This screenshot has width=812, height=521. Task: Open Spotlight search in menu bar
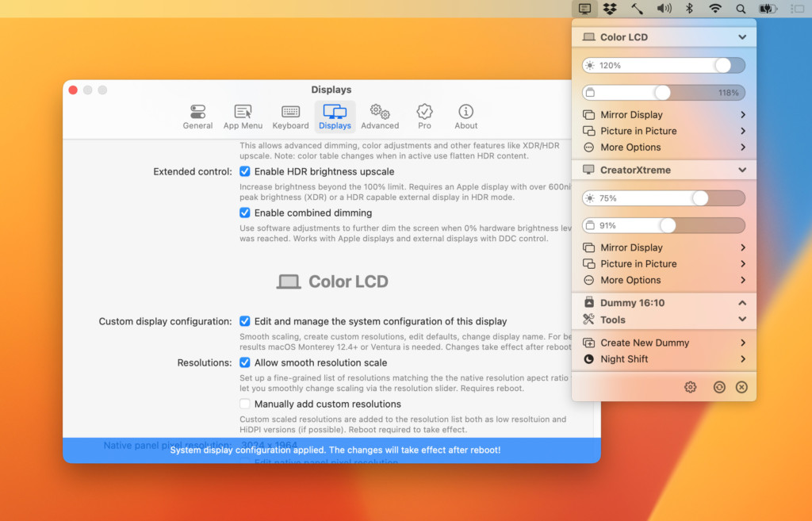741,9
